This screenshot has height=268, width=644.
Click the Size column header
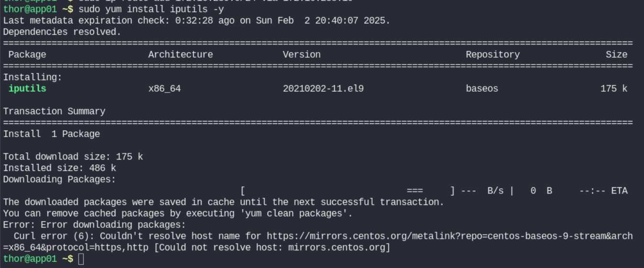[616, 55]
